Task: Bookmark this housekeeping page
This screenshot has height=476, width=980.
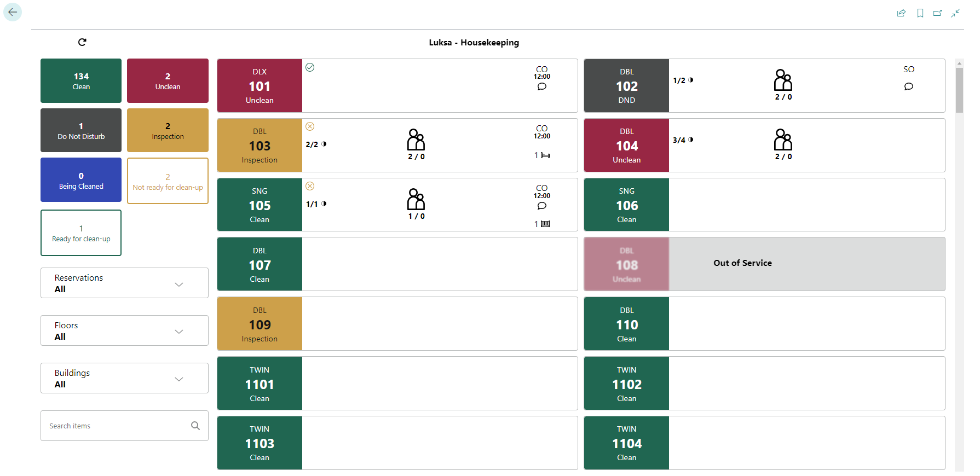Action: pyautogui.click(x=920, y=13)
